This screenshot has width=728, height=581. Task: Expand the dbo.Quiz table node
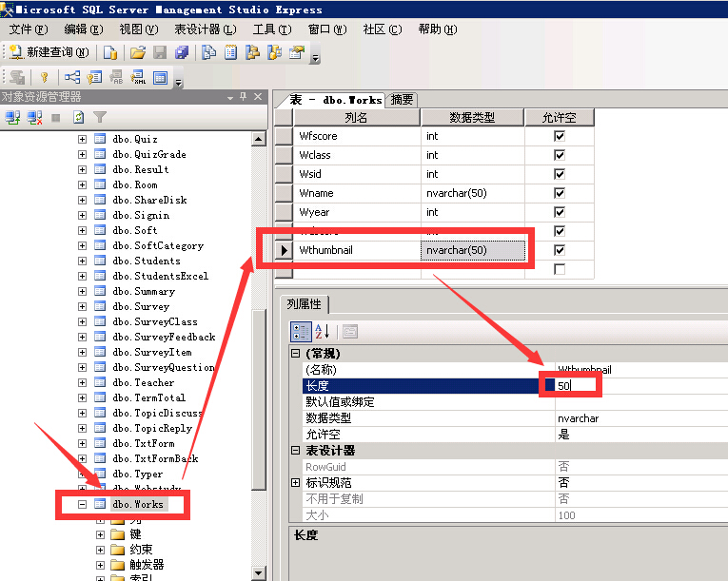pyautogui.click(x=82, y=139)
